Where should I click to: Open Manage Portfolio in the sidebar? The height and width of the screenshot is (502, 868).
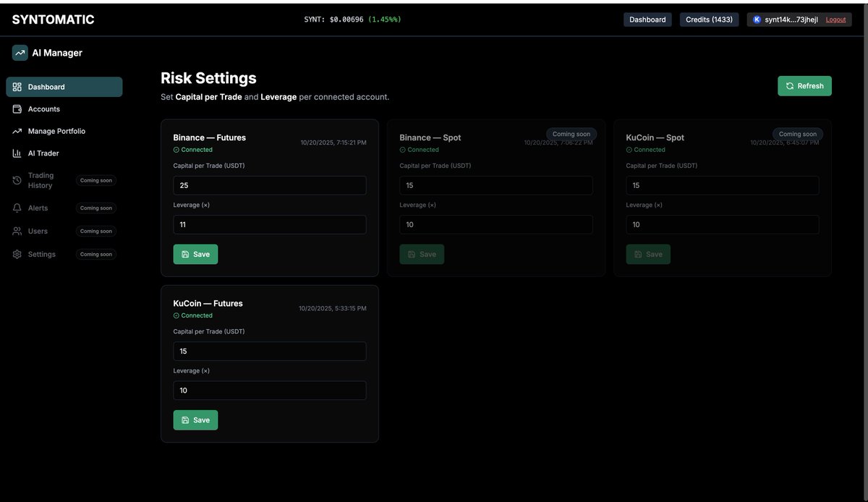[x=64, y=132]
